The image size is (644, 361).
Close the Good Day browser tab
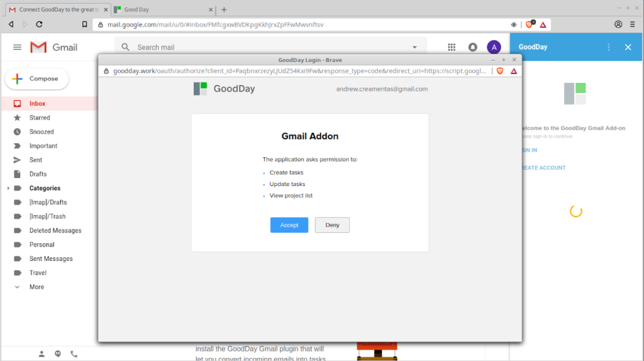coord(211,9)
